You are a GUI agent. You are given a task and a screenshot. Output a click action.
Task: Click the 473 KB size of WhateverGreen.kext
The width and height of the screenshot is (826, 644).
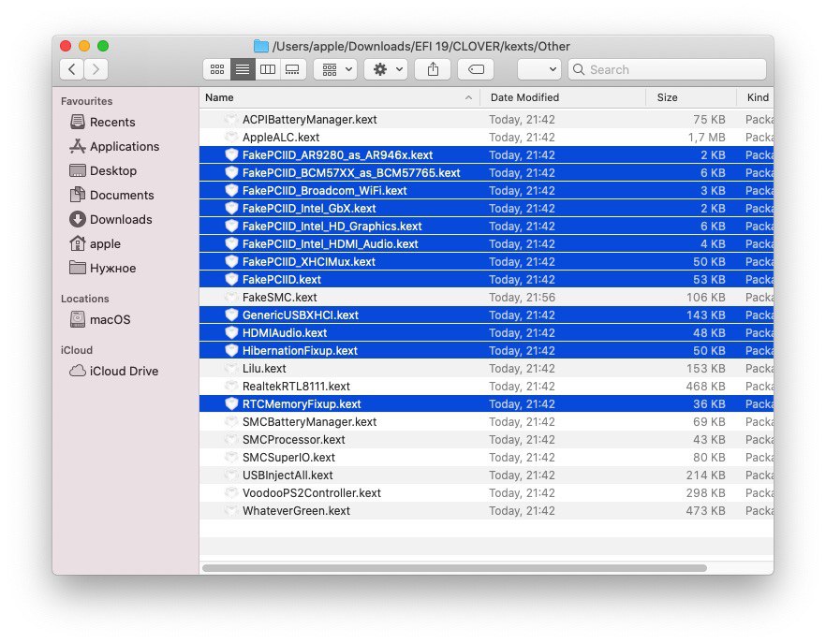click(x=705, y=511)
